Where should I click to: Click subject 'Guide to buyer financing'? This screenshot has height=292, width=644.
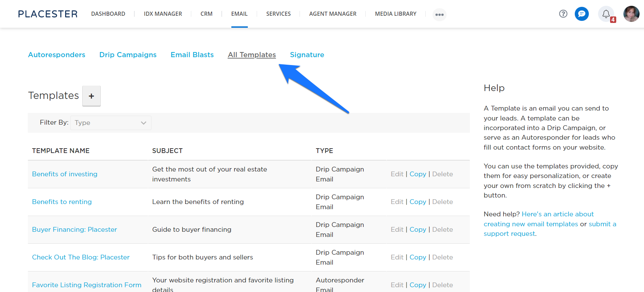coord(192,229)
